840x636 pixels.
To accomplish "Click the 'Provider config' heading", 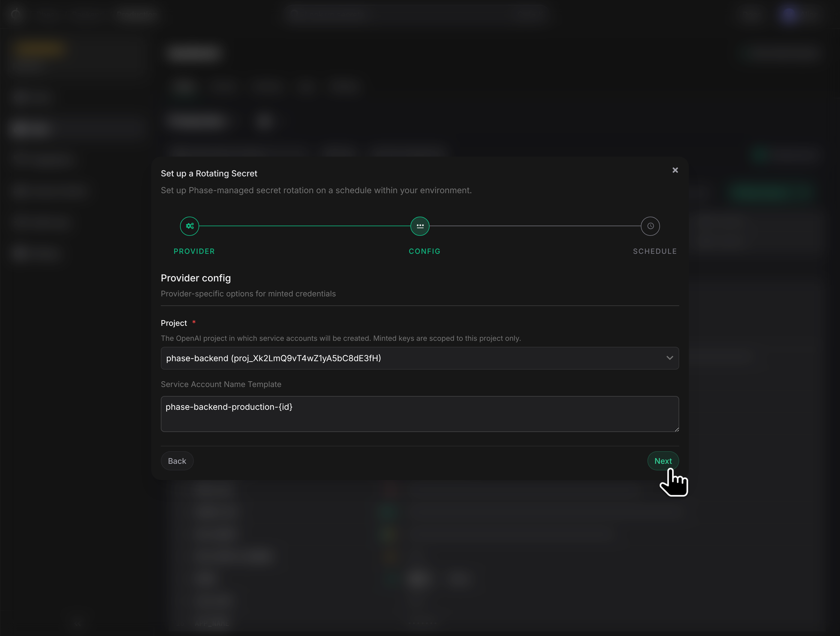I will pyautogui.click(x=196, y=278).
